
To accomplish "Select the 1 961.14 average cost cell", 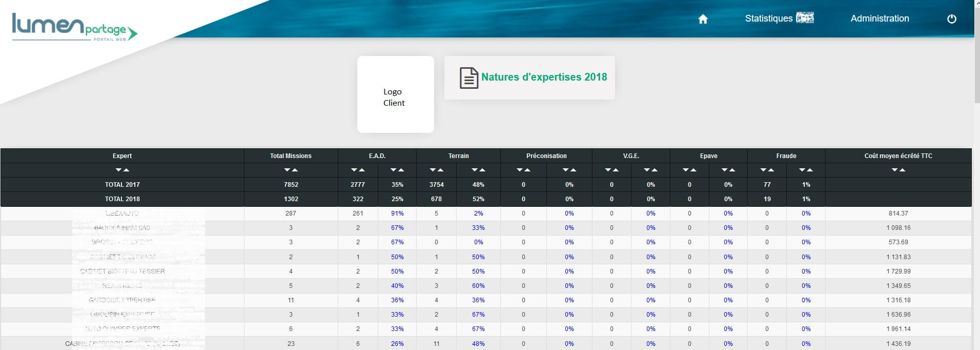I will coord(899,329).
